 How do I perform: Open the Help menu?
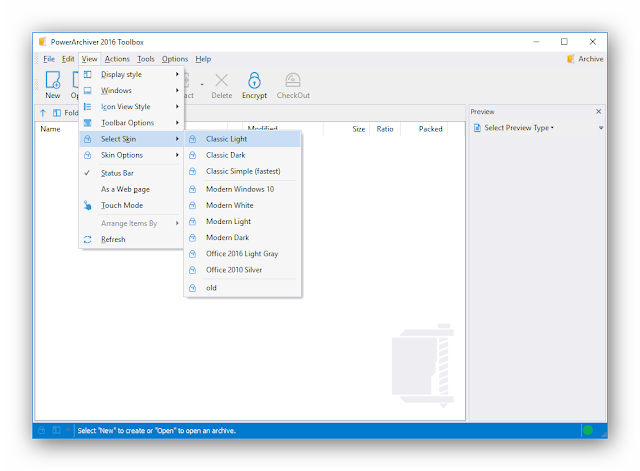pos(203,59)
